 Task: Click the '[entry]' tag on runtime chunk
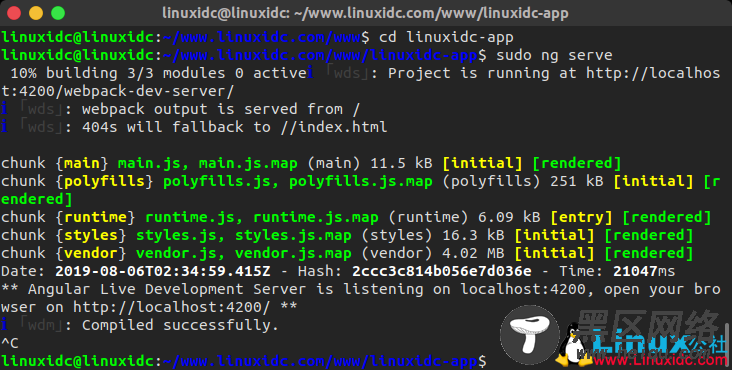[581, 217]
